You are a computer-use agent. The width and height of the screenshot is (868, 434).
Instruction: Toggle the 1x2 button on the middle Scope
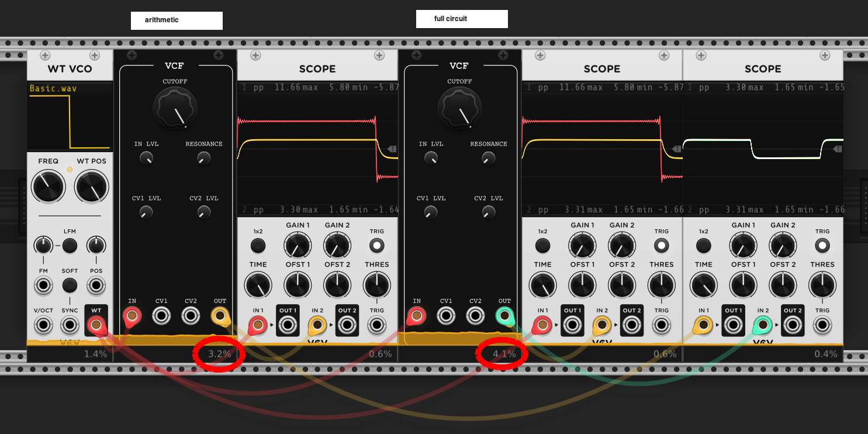pyautogui.click(x=542, y=246)
